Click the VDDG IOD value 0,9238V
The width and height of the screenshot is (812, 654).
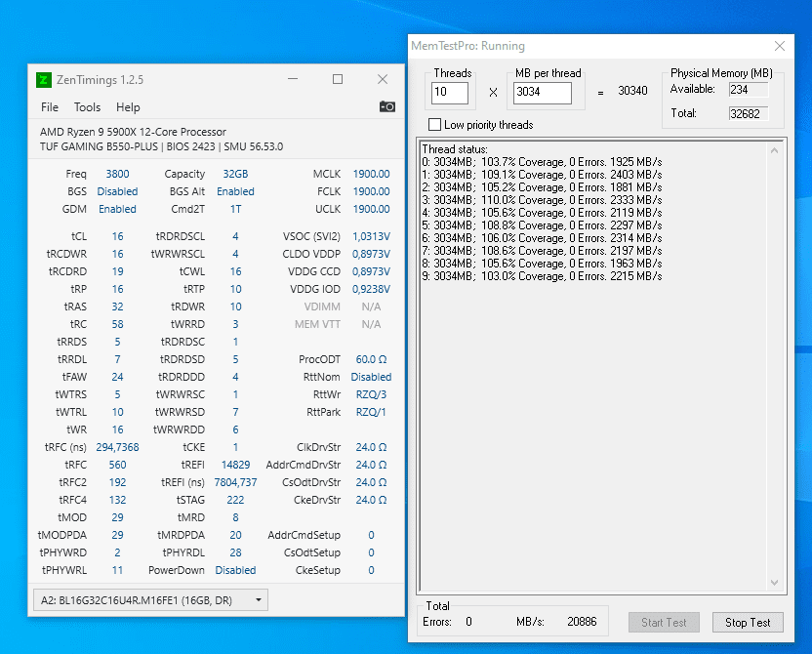[371, 290]
